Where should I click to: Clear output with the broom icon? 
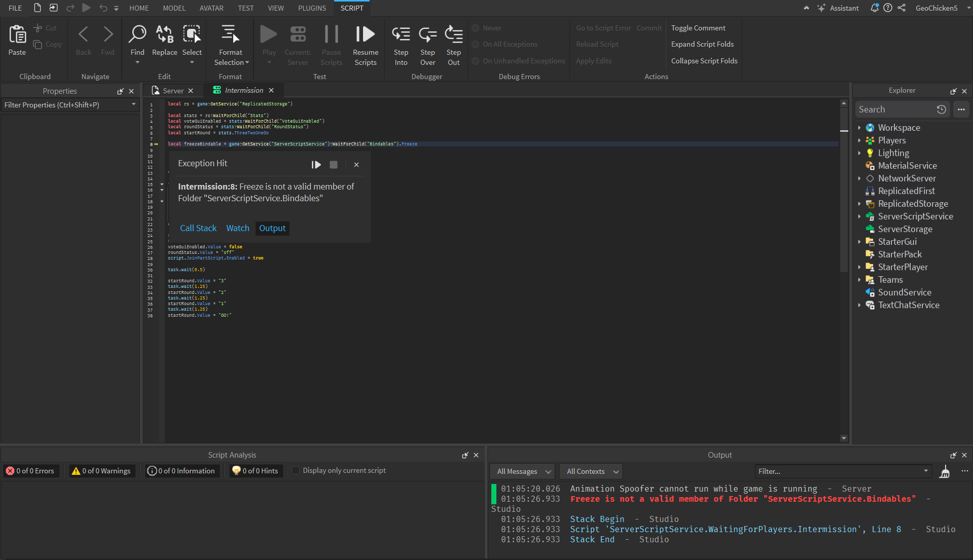pyautogui.click(x=944, y=472)
